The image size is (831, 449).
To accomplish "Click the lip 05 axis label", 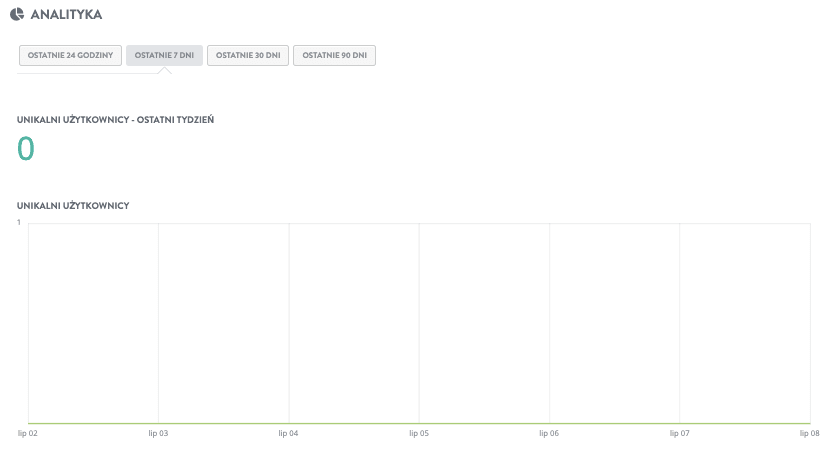I will pyautogui.click(x=419, y=433).
